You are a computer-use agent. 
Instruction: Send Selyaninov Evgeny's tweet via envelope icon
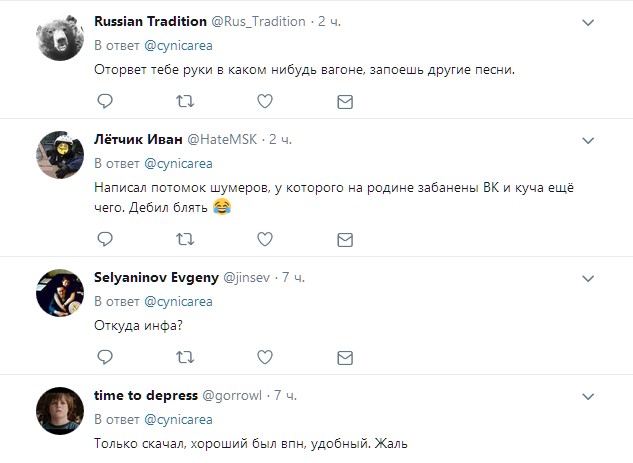(x=345, y=356)
